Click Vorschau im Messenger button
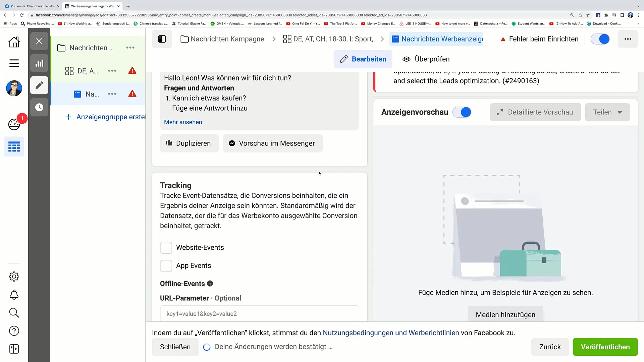This screenshot has height=362, width=644. coord(273,143)
